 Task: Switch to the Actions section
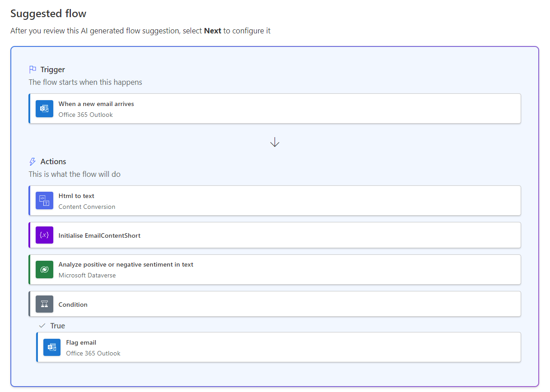click(53, 161)
